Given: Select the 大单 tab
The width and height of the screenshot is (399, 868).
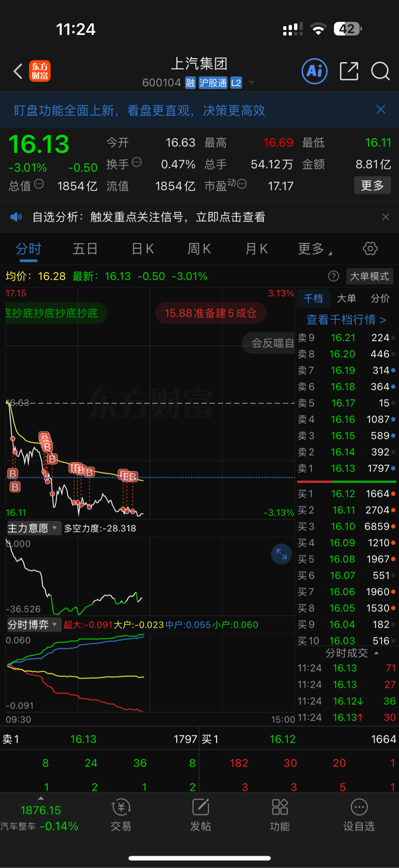Looking at the screenshot, I should (x=347, y=299).
